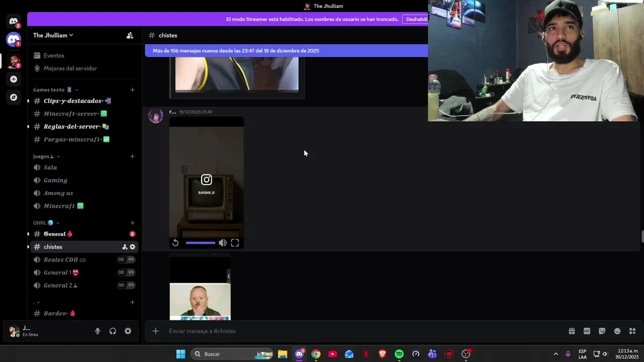Open the server with bearded man avatar
The width and height of the screenshot is (644, 362).
pyautogui.click(x=14, y=61)
